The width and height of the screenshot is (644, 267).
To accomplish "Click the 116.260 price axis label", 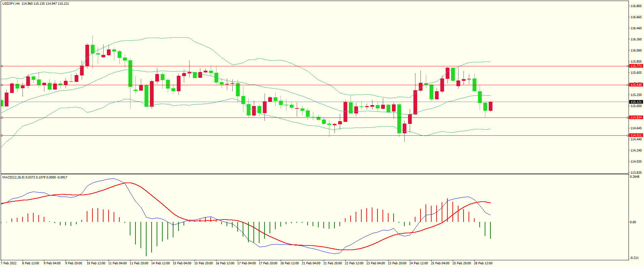I will click(636, 39).
